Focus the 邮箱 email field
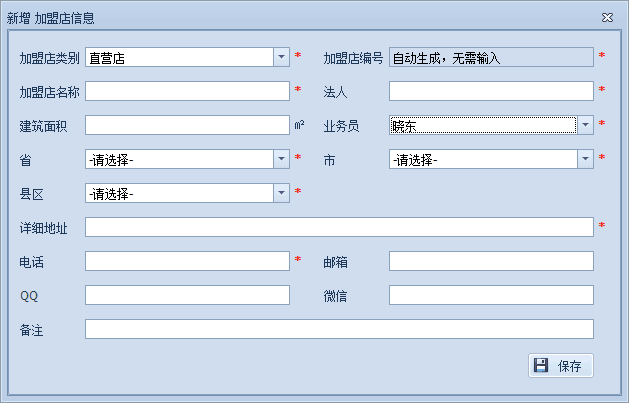This screenshot has width=629, height=403. [x=491, y=261]
